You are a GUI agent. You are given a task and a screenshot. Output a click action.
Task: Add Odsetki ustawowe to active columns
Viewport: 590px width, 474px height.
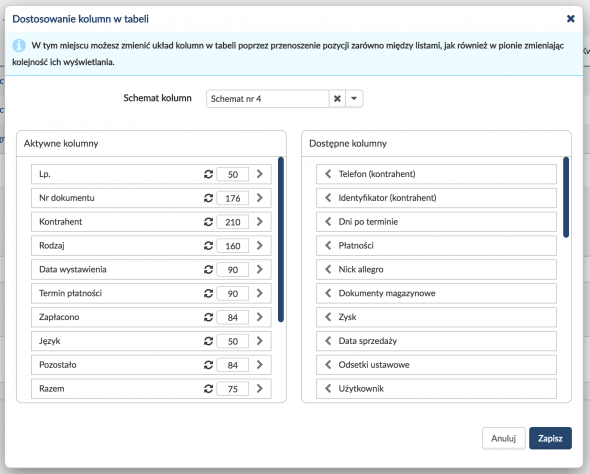pos(328,365)
